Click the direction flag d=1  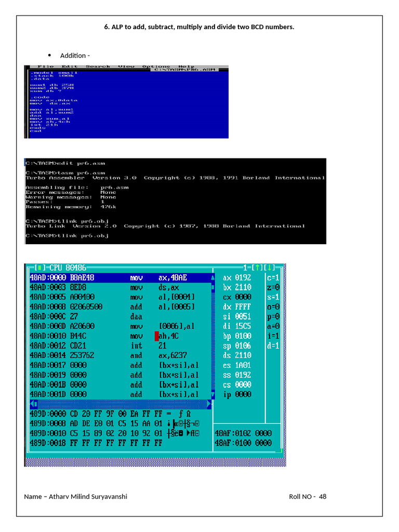pos(273,346)
